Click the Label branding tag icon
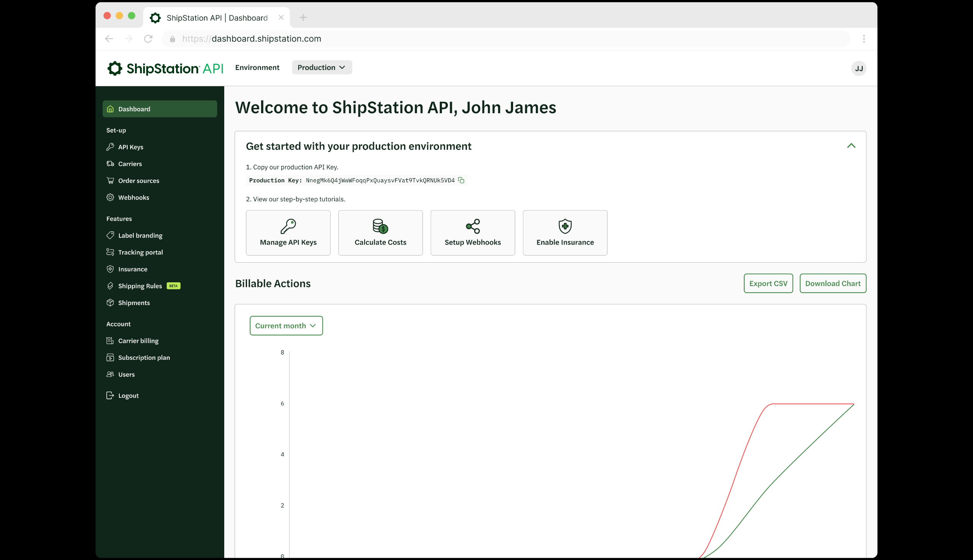 [x=111, y=236]
